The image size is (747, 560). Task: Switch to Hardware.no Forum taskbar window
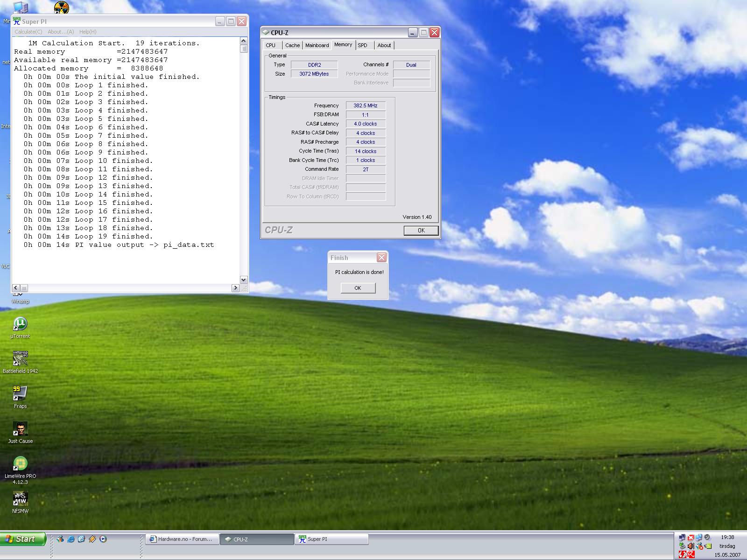tap(183, 539)
